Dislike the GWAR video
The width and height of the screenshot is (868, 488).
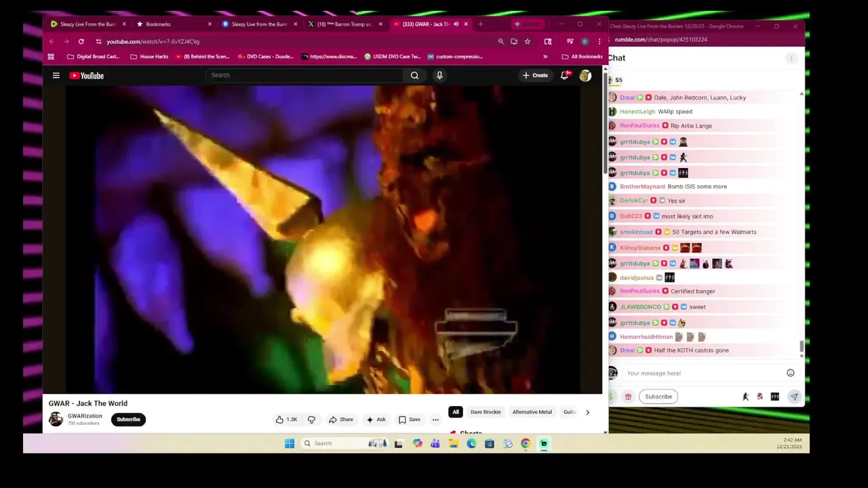point(311,420)
